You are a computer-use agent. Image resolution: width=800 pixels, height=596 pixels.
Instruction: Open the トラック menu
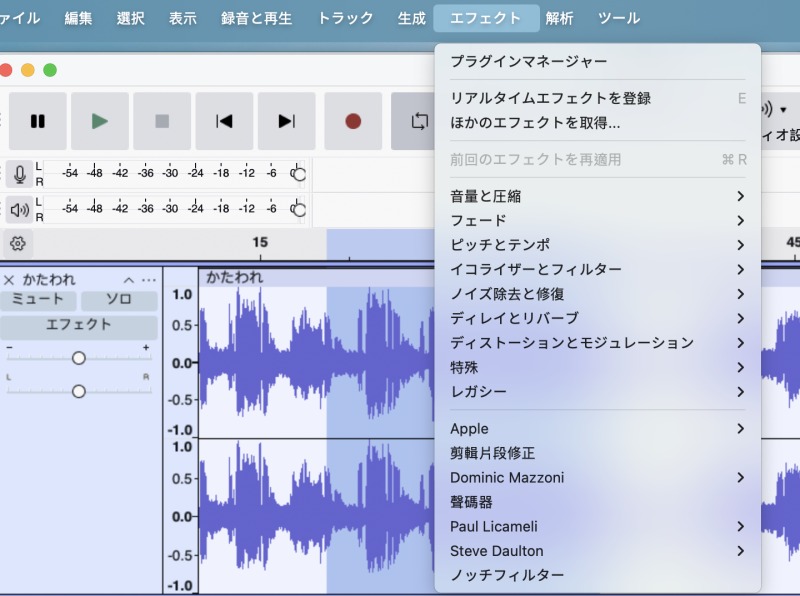click(x=345, y=18)
